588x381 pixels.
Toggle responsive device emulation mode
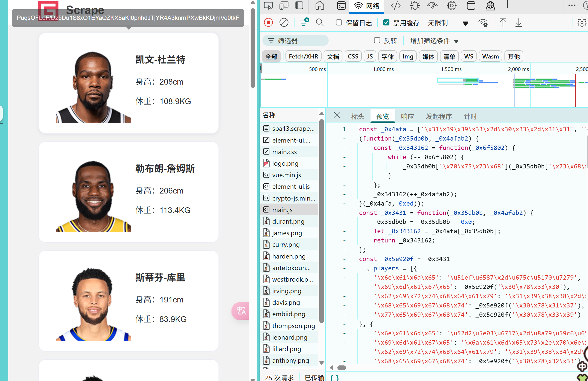(283, 5)
